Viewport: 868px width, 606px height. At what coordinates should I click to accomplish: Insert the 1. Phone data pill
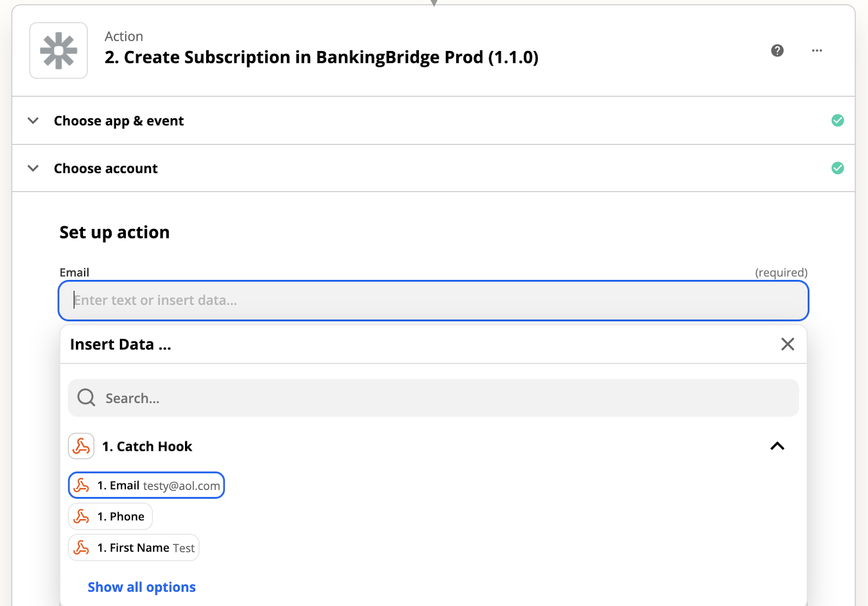point(110,516)
